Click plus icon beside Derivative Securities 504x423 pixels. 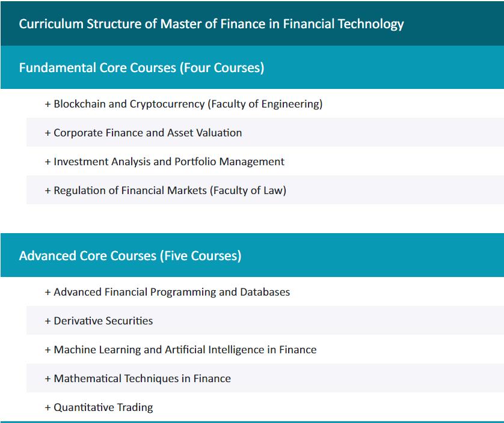[48, 321]
